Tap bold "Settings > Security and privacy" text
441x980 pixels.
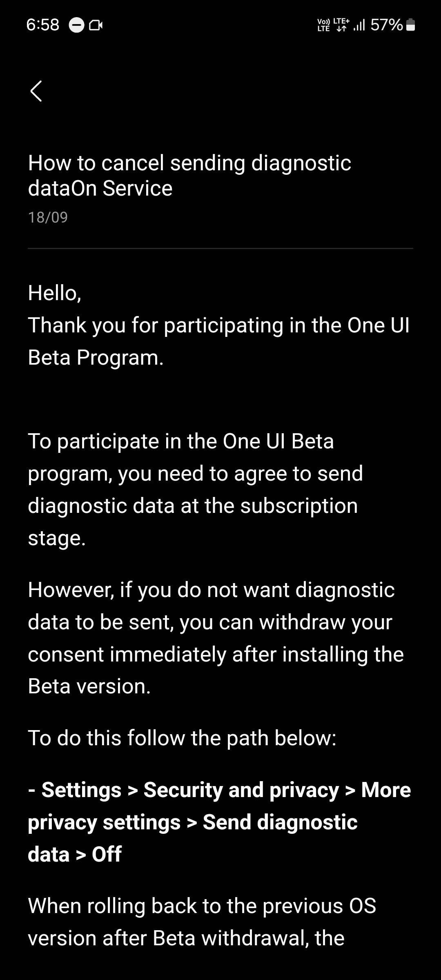pos(190,790)
